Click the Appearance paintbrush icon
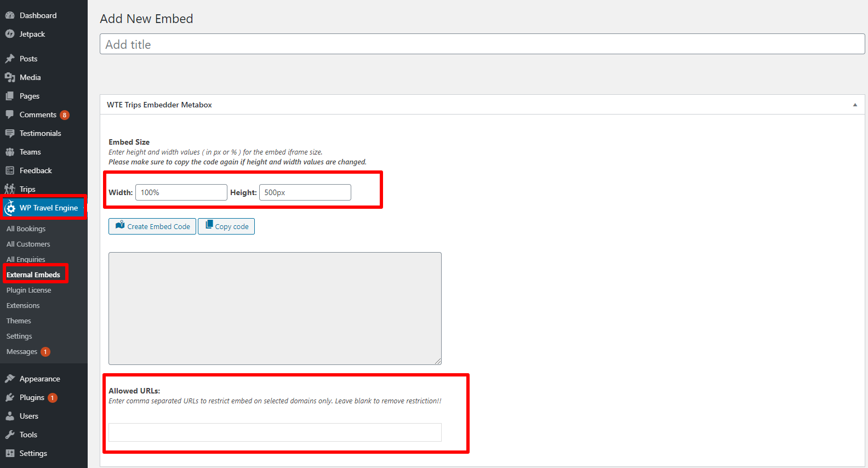The width and height of the screenshot is (868, 468). 10,379
